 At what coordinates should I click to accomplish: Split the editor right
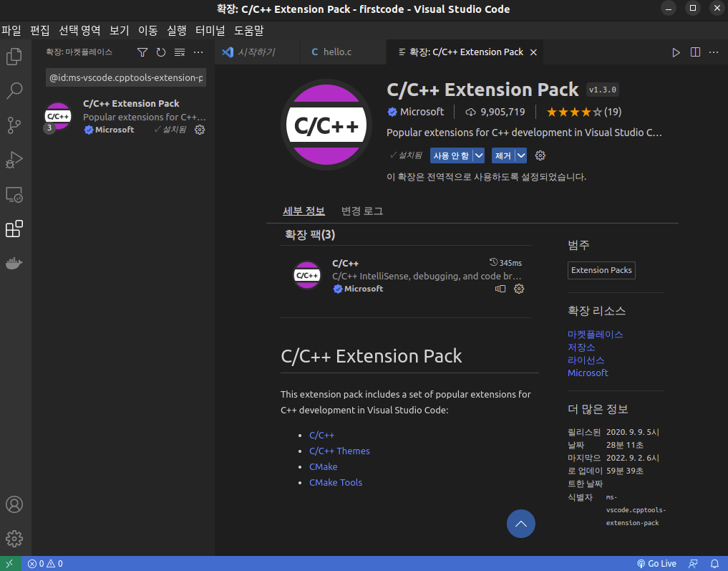coord(695,52)
